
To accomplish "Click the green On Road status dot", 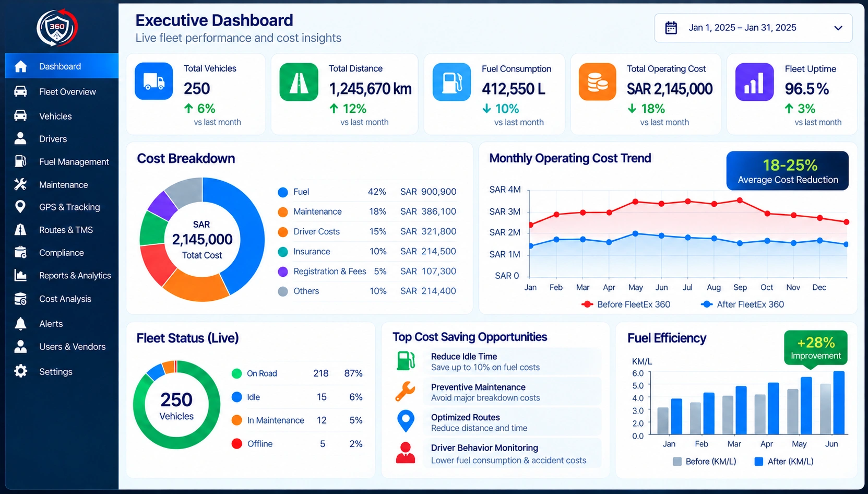I will (x=236, y=373).
